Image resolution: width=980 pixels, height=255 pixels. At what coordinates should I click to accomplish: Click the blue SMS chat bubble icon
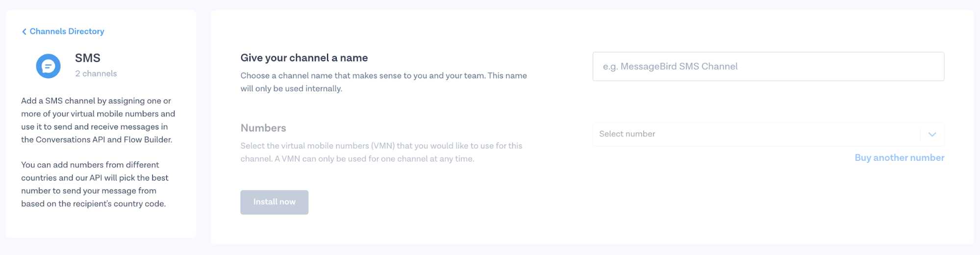coord(48,66)
